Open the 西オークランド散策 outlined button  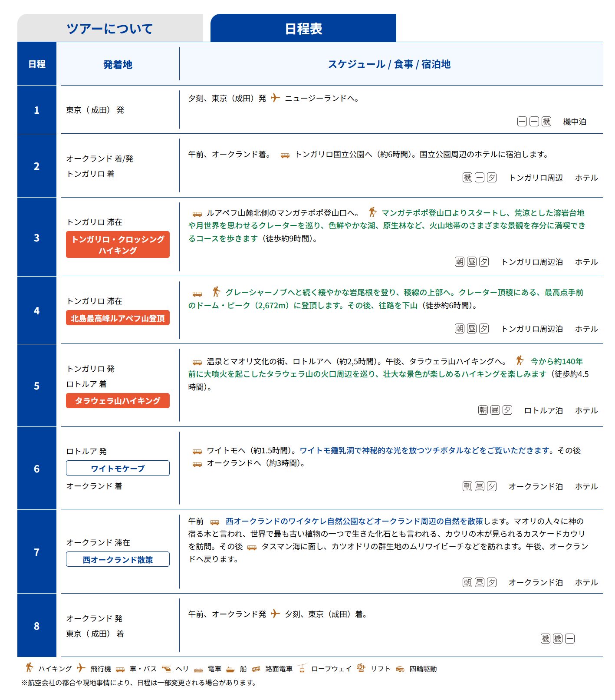118,559
